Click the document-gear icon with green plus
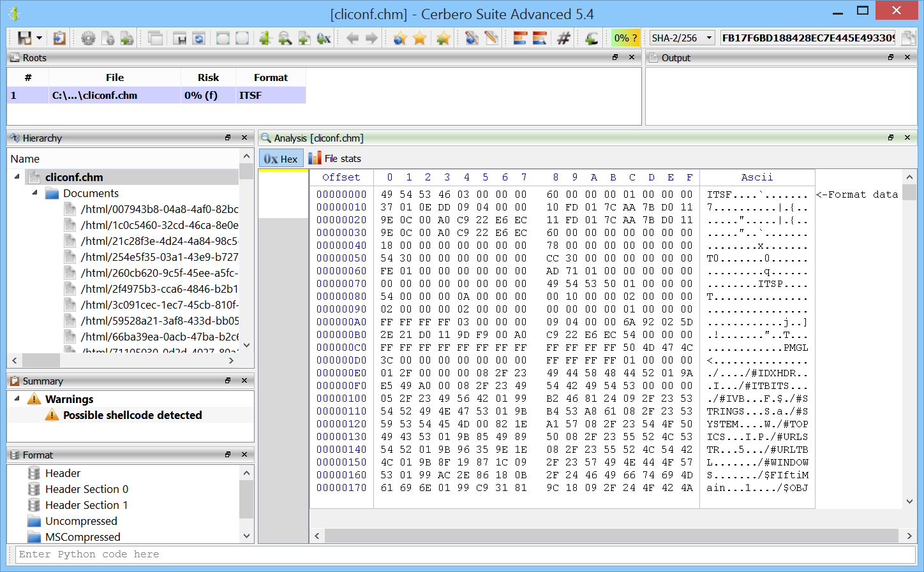 coord(127,38)
